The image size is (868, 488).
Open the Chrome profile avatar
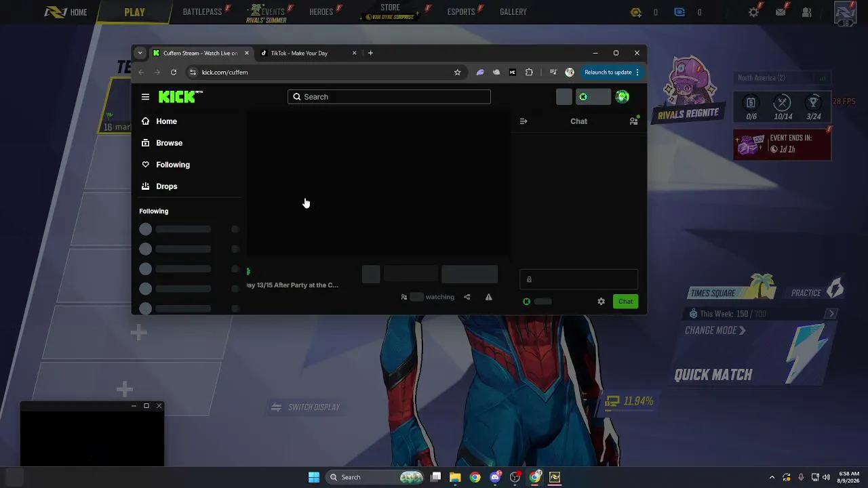click(x=570, y=73)
